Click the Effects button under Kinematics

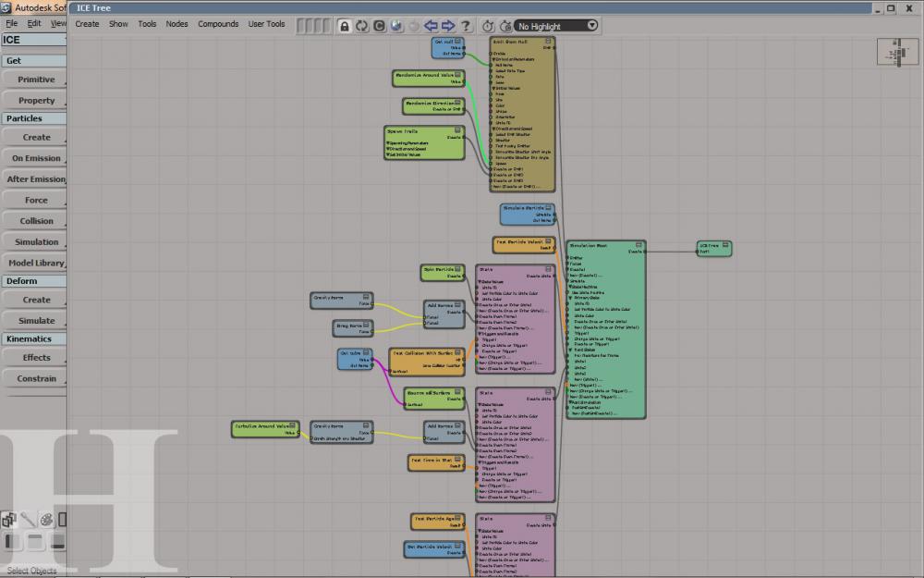(35, 358)
